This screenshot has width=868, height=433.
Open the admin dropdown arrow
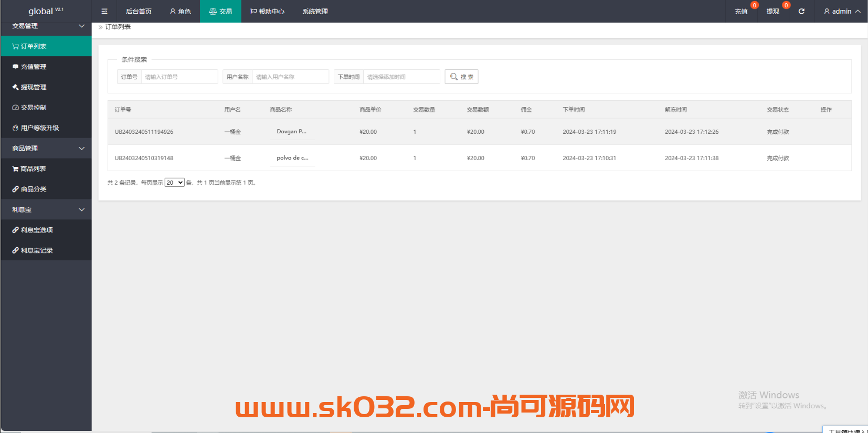[x=858, y=11]
